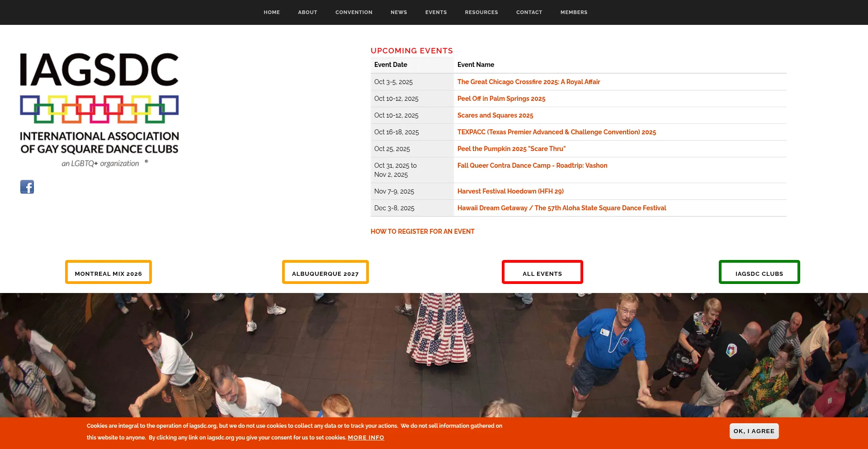The width and height of the screenshot is (868, 449).
Task: Open The Great Chicago Crossfire 2025 event
Action: coord(528,82)
